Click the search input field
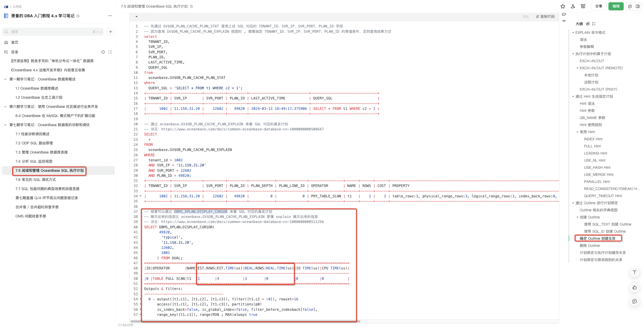 pos(53,32)
